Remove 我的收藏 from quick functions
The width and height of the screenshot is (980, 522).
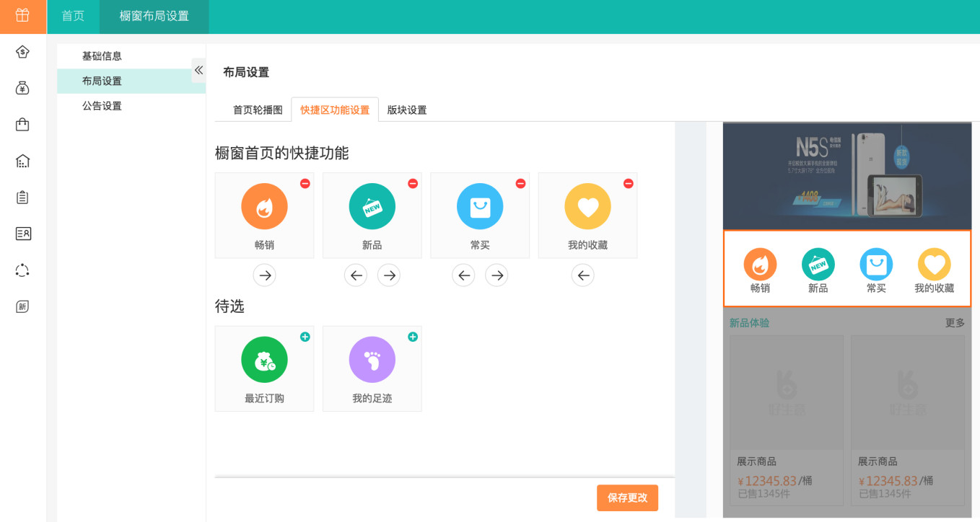(x=628, y=184)
